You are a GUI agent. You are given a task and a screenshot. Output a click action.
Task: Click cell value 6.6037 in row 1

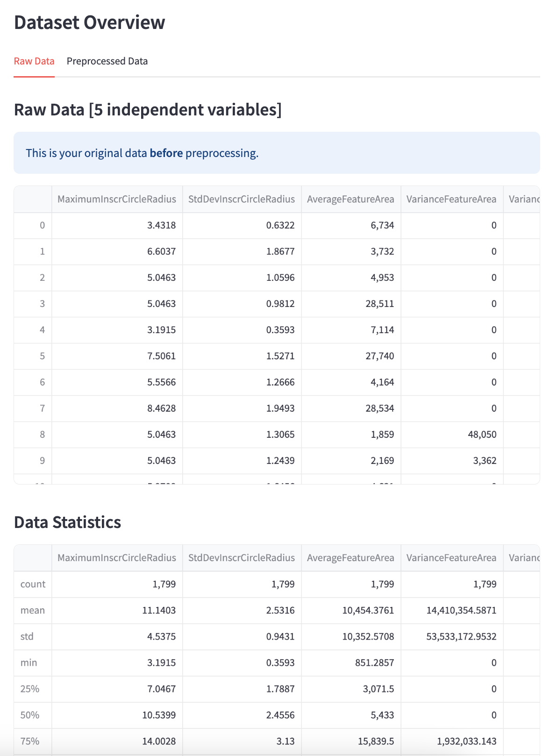(117, 252)
